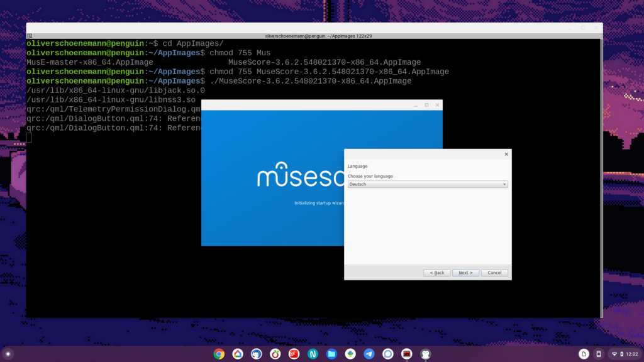Click the 'Choose your language' label
This screenshot has width=644, height=362.
pyautogui.click(x=370, y=176)
